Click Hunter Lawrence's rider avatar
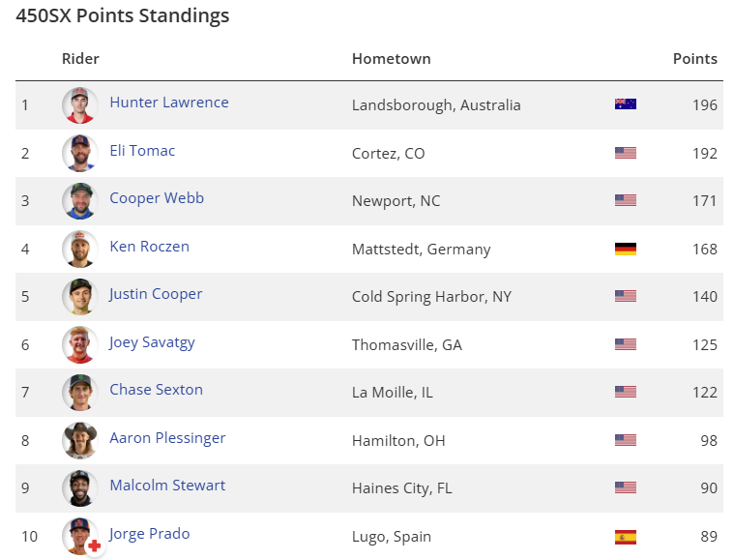 tap(79, 105)
